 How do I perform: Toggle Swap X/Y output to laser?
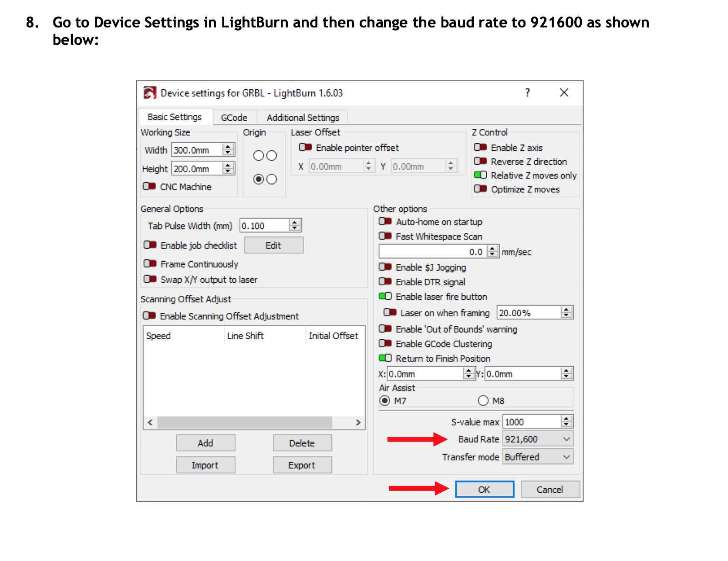pyautogui.click(x=150, y=279)
